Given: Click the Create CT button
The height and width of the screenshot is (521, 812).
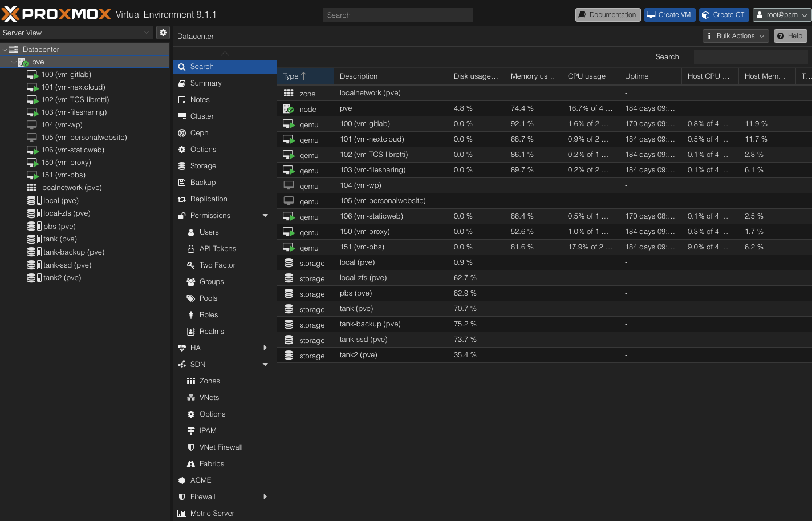Looking at the screenshot, I should pos(724,15).
